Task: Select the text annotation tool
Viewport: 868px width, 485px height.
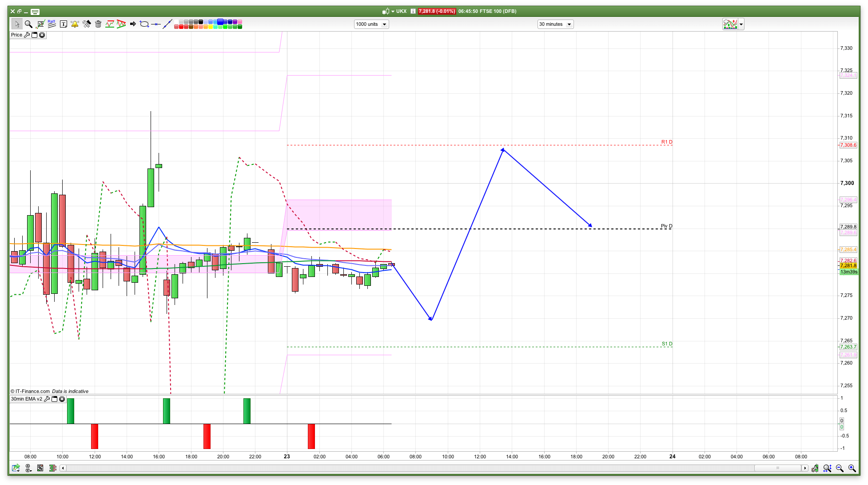Action: coord(64,24)
